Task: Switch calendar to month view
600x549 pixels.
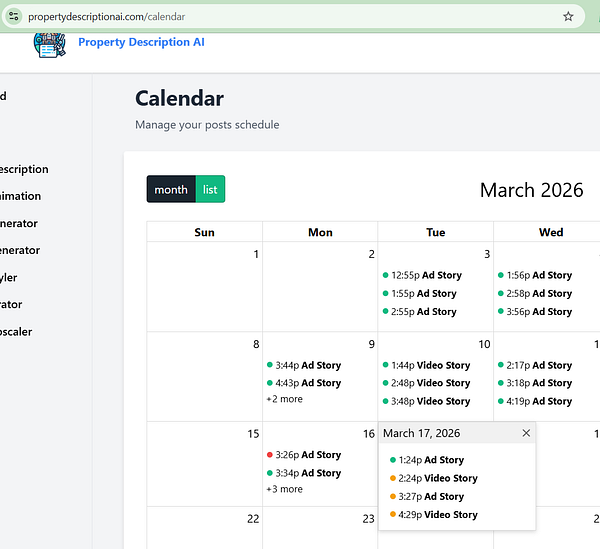Action: pyautogui.click(x=171, y=189)
